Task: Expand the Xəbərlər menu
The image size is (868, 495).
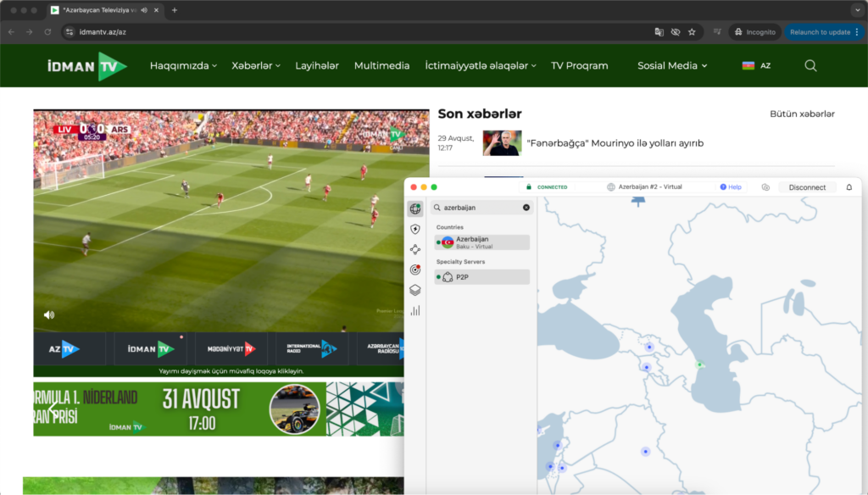Action: 256,66
